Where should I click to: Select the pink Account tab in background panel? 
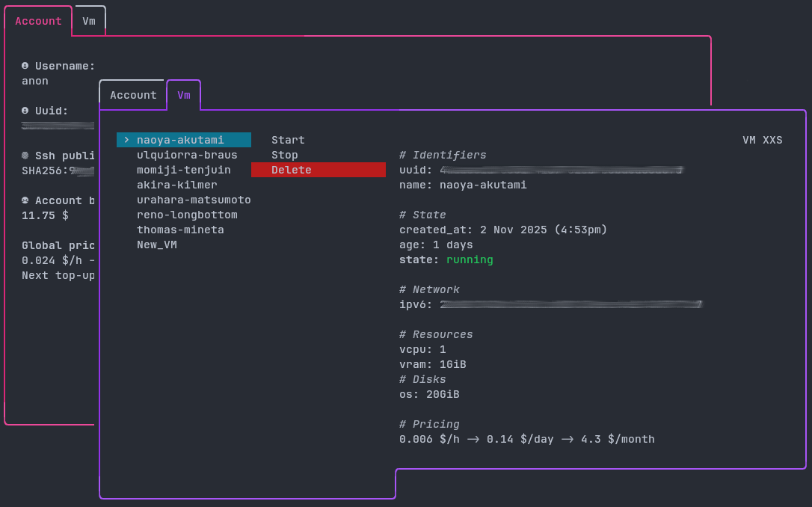(38, 21)
